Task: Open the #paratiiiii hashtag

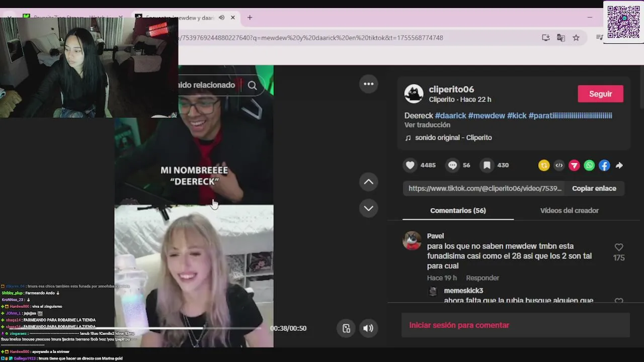Action: (571, 116)
